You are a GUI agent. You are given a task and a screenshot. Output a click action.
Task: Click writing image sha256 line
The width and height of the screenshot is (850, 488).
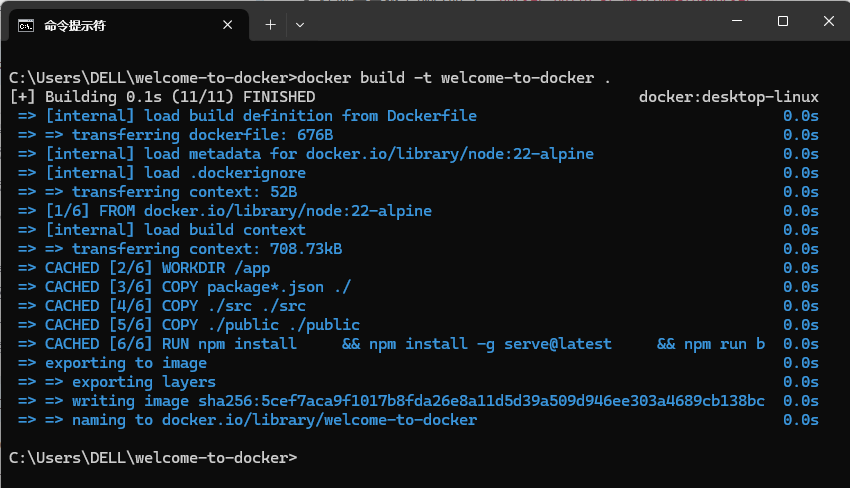(x=391, y=401)
